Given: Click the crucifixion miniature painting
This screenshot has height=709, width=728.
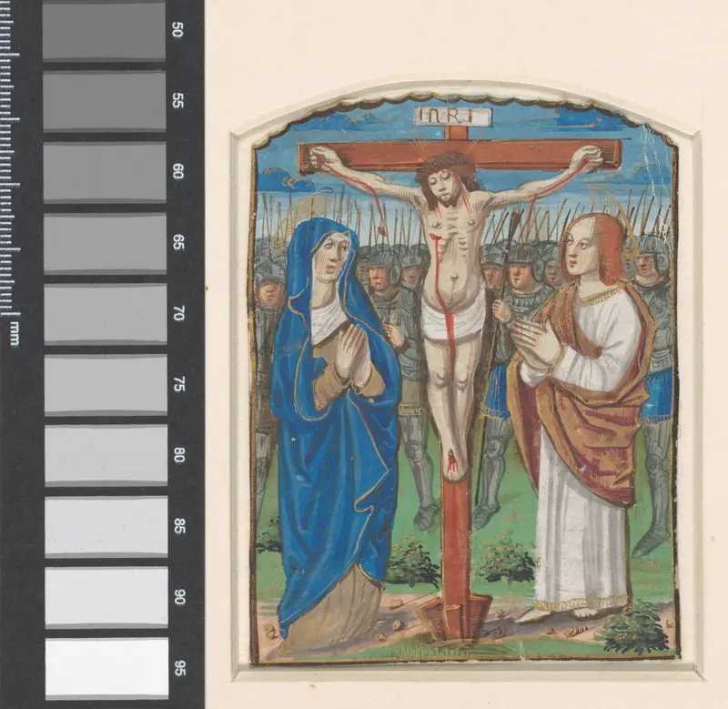Looking at the screenshot, I should 463,379.
